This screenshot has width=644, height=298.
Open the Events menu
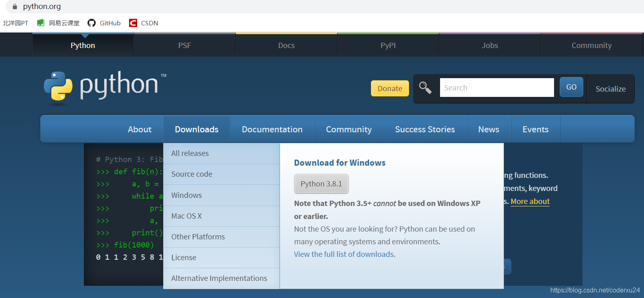(x=536, y=129)
